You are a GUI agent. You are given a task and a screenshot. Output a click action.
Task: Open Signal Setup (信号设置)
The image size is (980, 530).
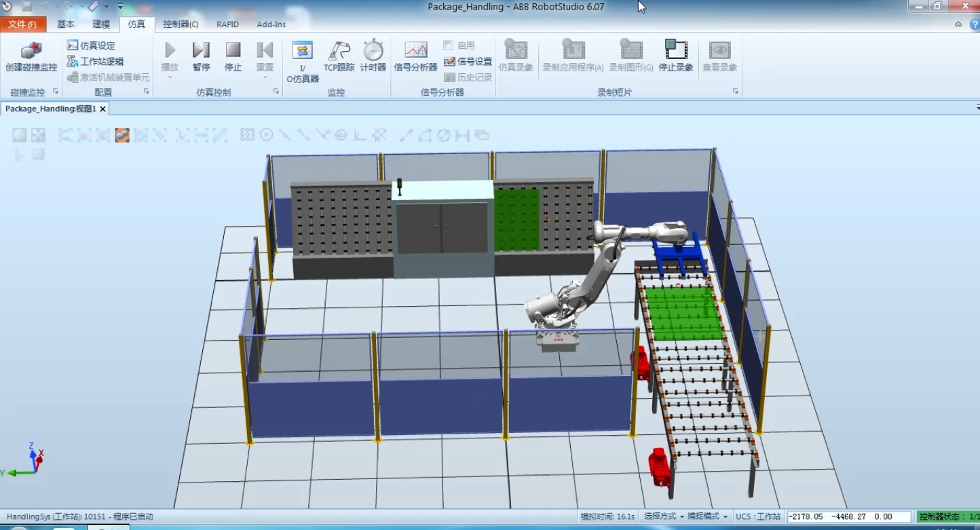click(x=468, y=62)
